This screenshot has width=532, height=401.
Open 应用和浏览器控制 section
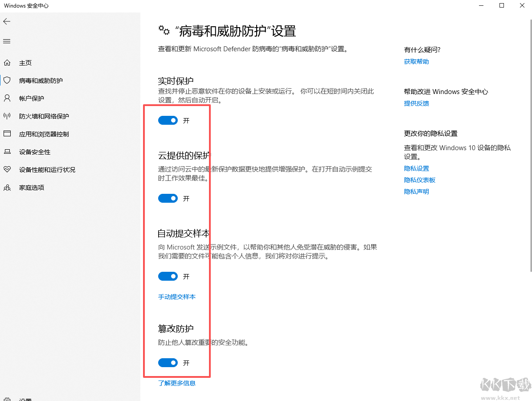[x=44, y=134]
